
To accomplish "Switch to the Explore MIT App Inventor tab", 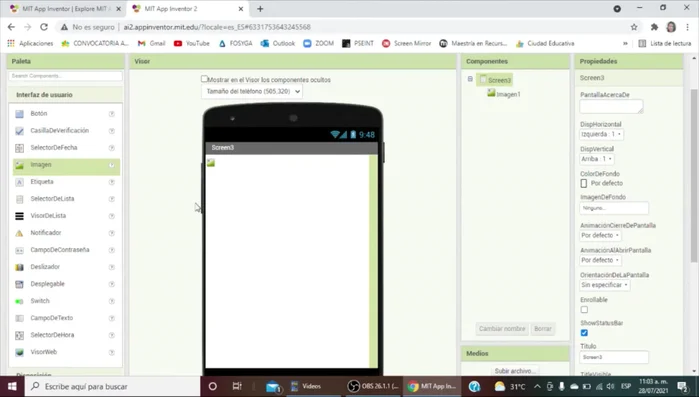I will tap(65, 9).
